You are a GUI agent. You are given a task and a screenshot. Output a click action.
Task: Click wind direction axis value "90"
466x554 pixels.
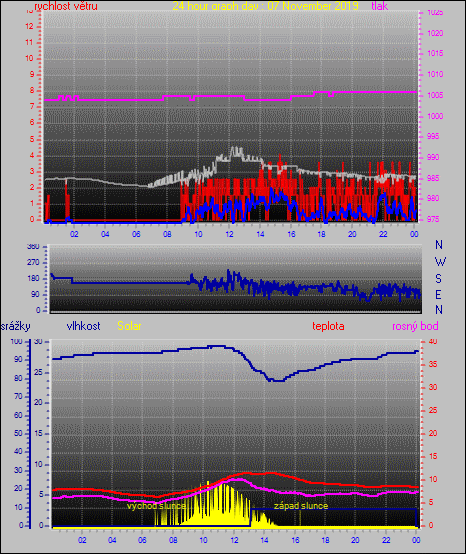click(x=35, y=294)
